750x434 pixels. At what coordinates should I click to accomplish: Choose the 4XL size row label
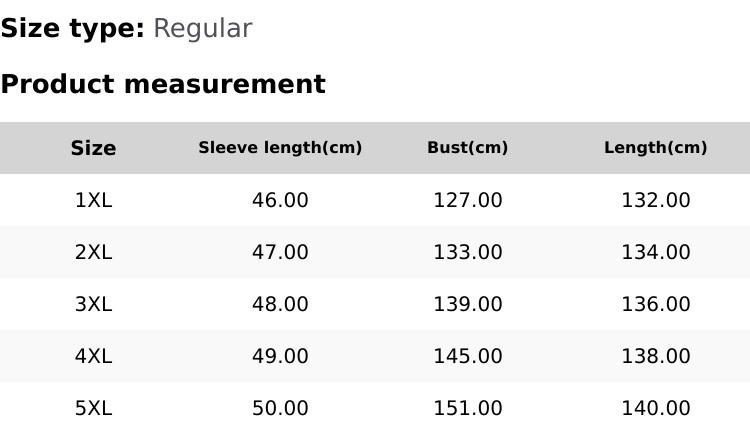(x=93, y=356)
